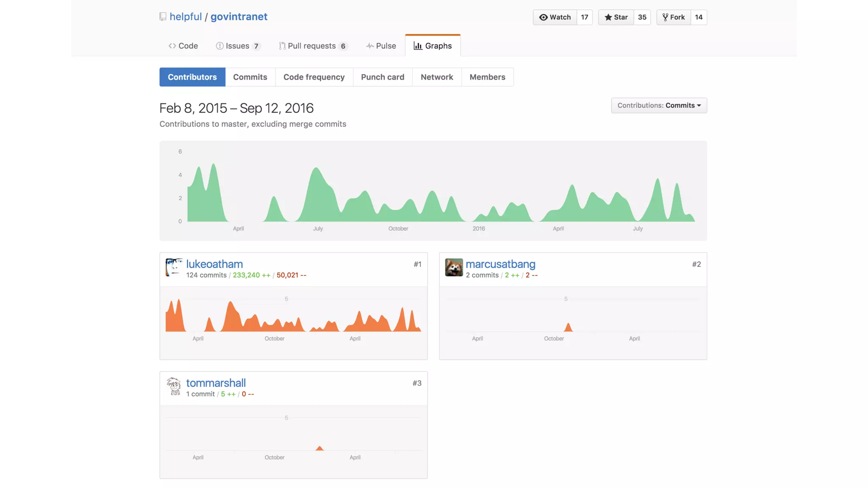This screenshot has width=868, height=488.
Task: Open lukeoatham's profile link
Action: [214, 264]
